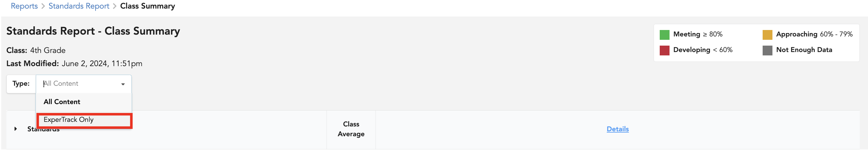The height and width of the screenshot is (150, 868).
Task: Click the Standards Report - Class Summary heading
Action: click(93, 31)
